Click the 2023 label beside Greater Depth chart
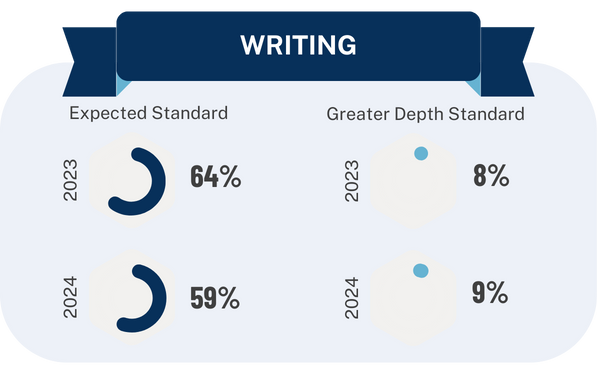 coord(352,181)
